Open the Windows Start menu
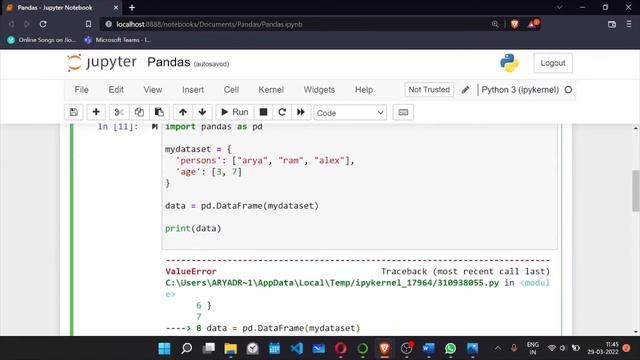 point(164,348)
